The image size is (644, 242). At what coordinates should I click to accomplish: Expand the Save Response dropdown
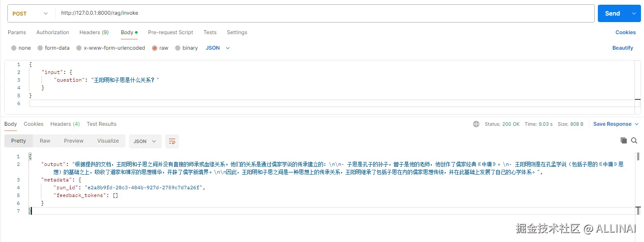click(x=636, y=124)
